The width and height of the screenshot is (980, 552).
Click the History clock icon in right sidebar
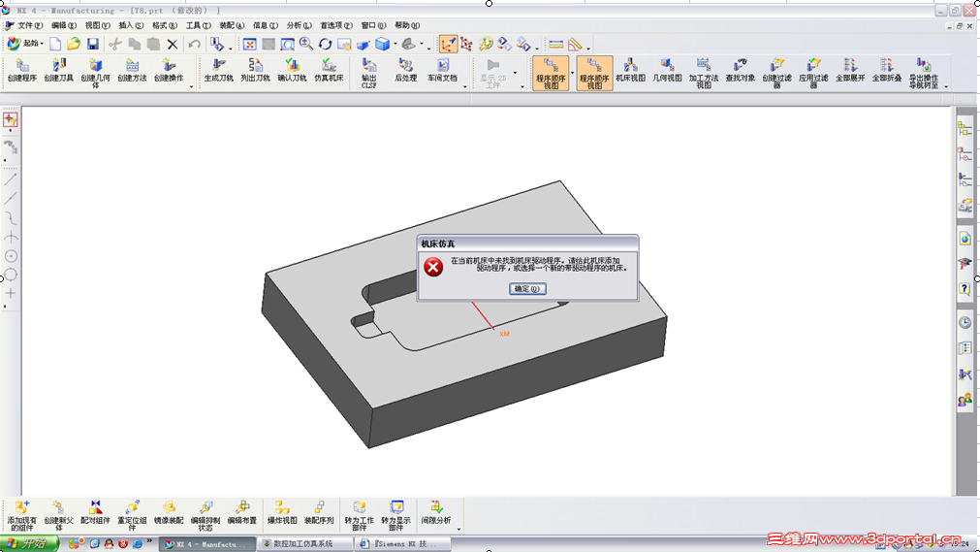coord(965,322)
